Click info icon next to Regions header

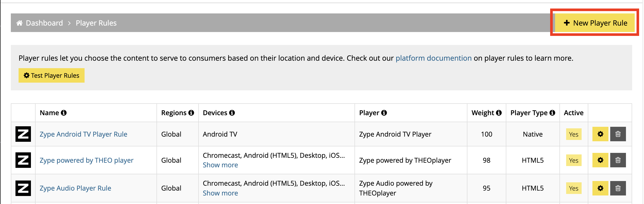pos(191,113)
